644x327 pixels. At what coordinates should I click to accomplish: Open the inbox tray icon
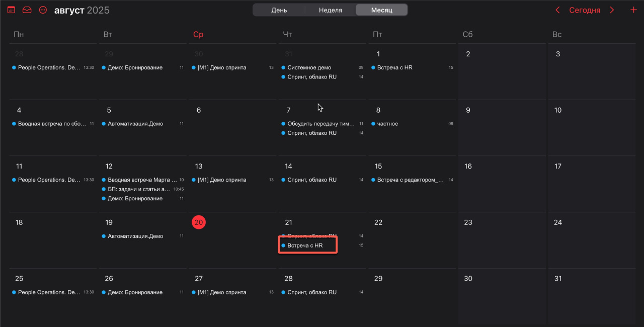point(27,10)
